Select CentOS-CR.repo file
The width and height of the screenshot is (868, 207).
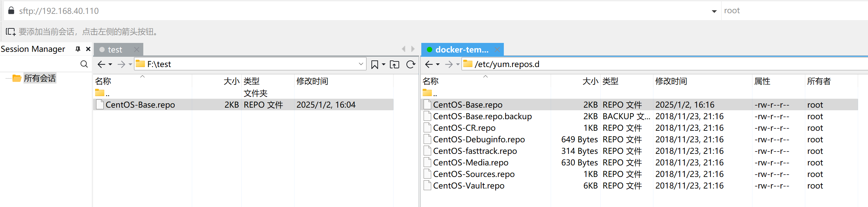(x=640, y=128)
